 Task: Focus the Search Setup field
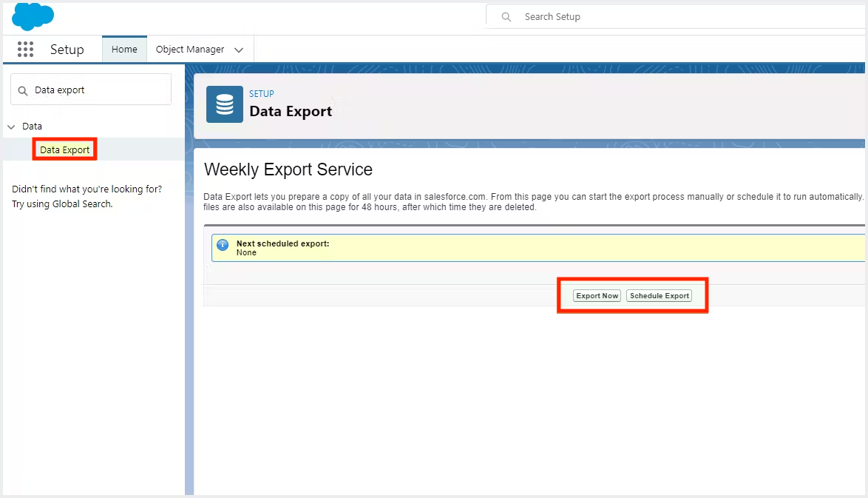point(665,17)
